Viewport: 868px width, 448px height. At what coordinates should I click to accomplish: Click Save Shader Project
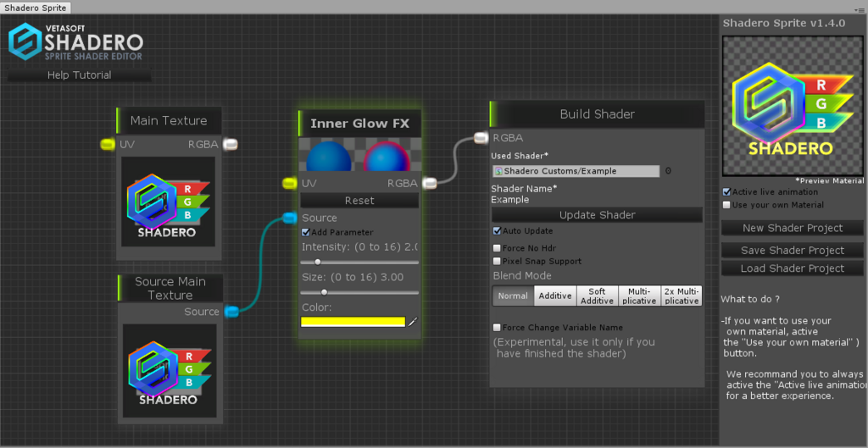tap(793, 251)
